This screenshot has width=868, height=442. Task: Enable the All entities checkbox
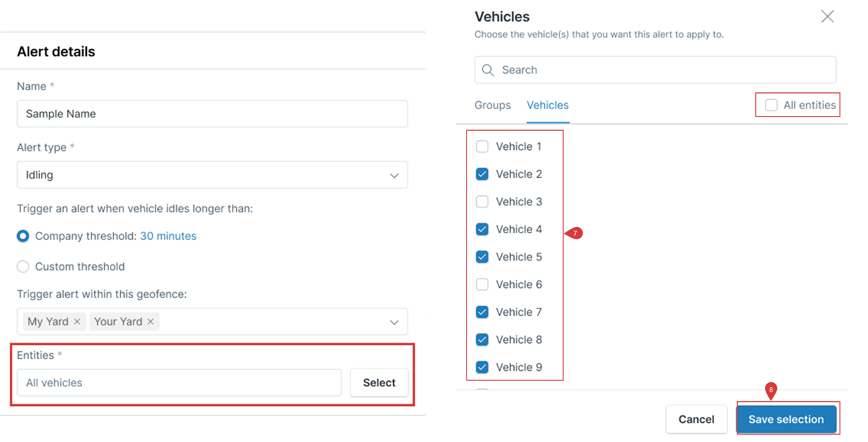771,104
